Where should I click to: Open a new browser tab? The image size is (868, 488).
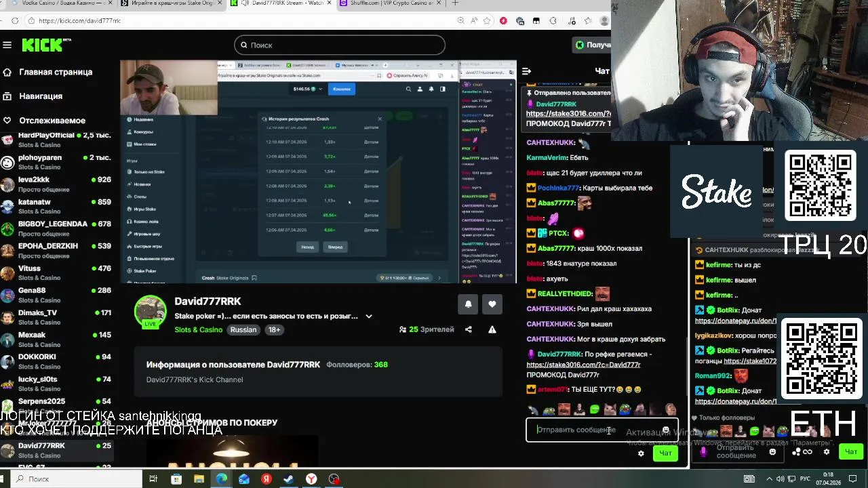coord(455,3)
